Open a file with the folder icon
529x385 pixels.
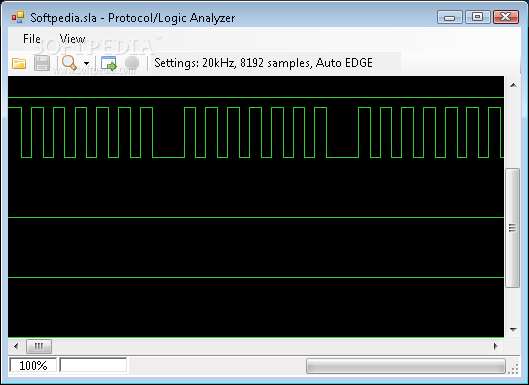point(19,63)
